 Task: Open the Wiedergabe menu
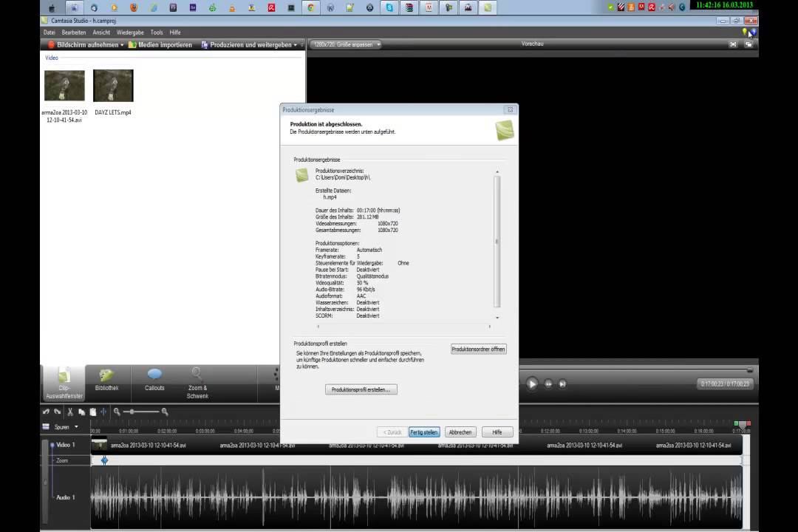coord(130,32)
